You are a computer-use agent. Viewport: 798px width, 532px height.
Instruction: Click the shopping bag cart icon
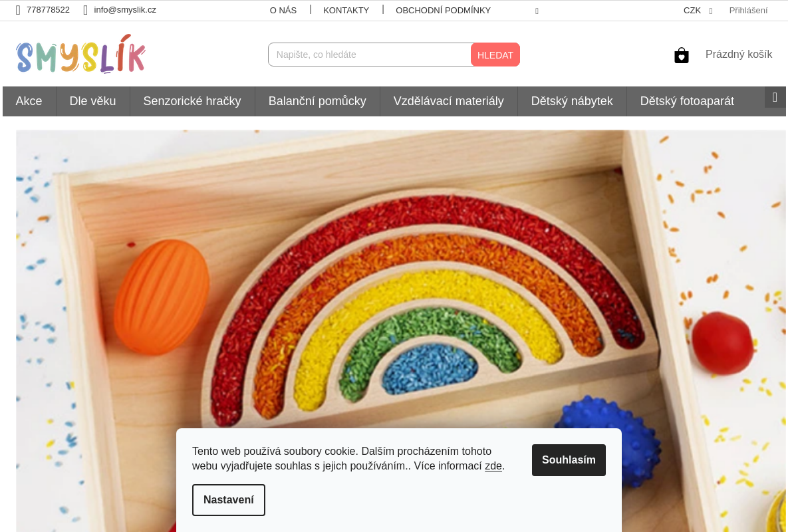click(681, 55)
